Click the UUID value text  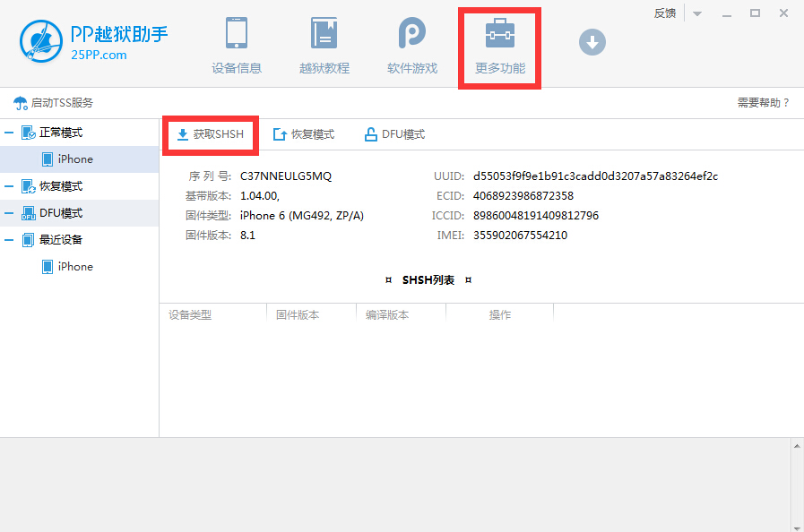coord(595,176)
